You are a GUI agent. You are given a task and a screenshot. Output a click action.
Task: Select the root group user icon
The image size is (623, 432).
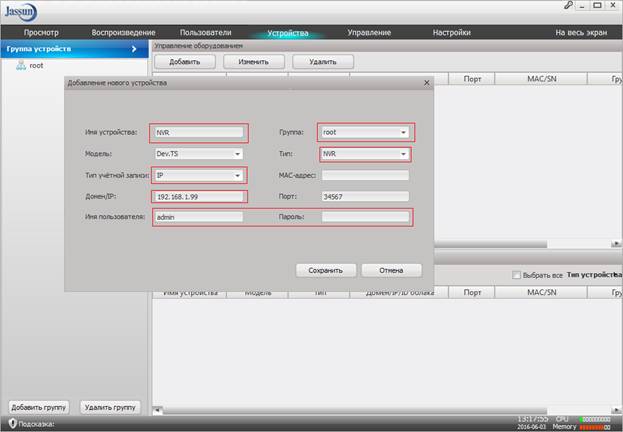point(21,65)
